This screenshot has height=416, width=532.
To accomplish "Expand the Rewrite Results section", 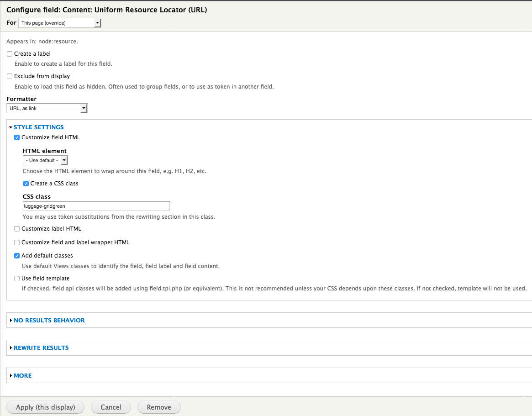I will pyautogui.click(x=41, y=348).
